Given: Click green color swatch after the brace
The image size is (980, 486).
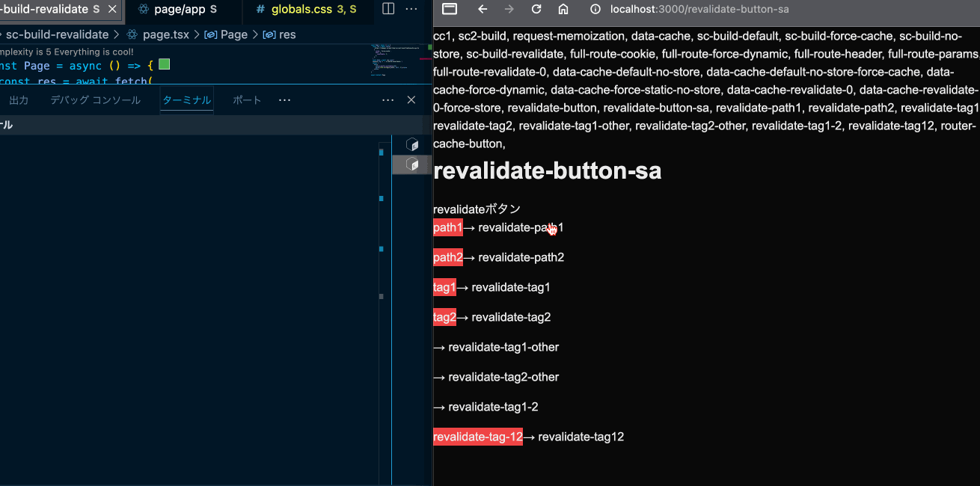Looking at the screenshot, I should point(164,65).
